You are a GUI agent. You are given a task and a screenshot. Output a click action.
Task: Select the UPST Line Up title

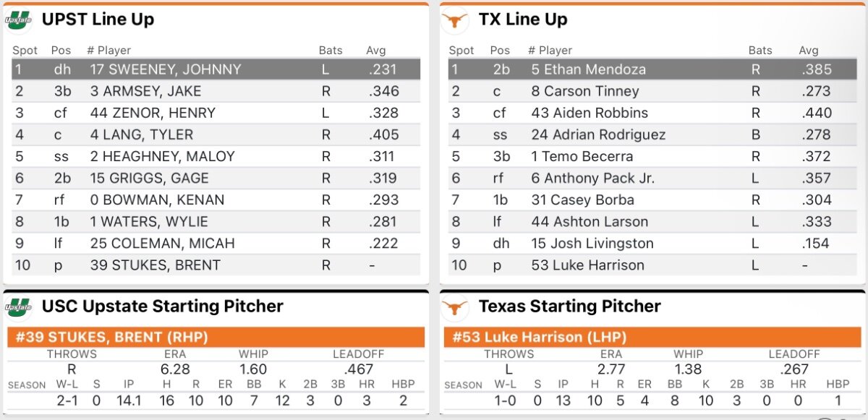tap(98, 20)
